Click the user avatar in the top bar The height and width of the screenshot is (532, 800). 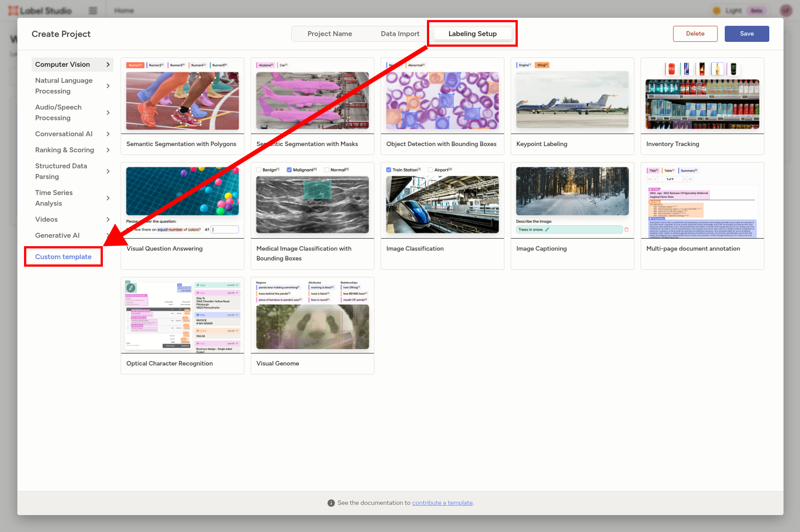[x=787, y=11]
